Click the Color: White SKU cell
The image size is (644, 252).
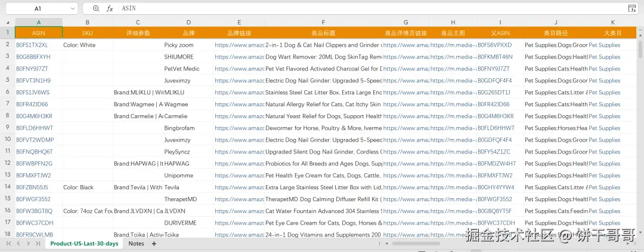[88, 45]
